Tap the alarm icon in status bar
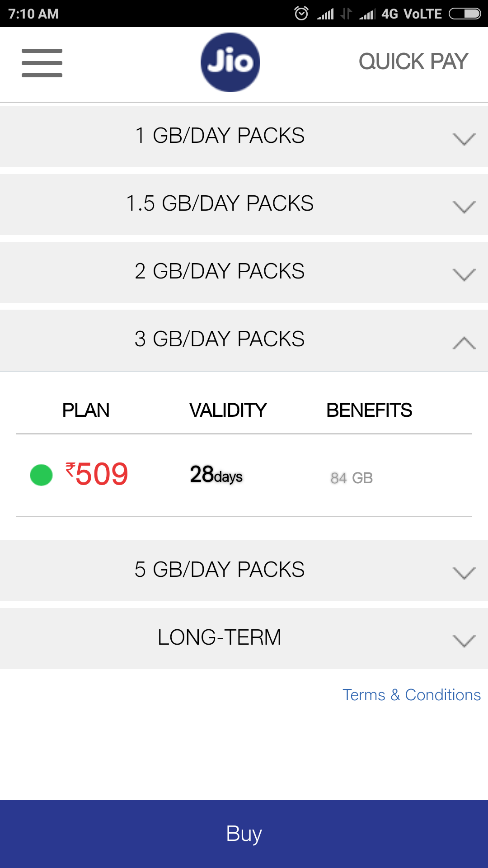Viewport: 488px width, 868px height. point(301,14)
